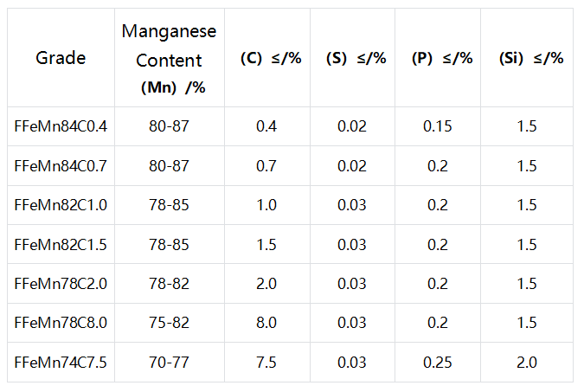
Task: Click the 70-77 manganese content cell
Action: point(170,363)
